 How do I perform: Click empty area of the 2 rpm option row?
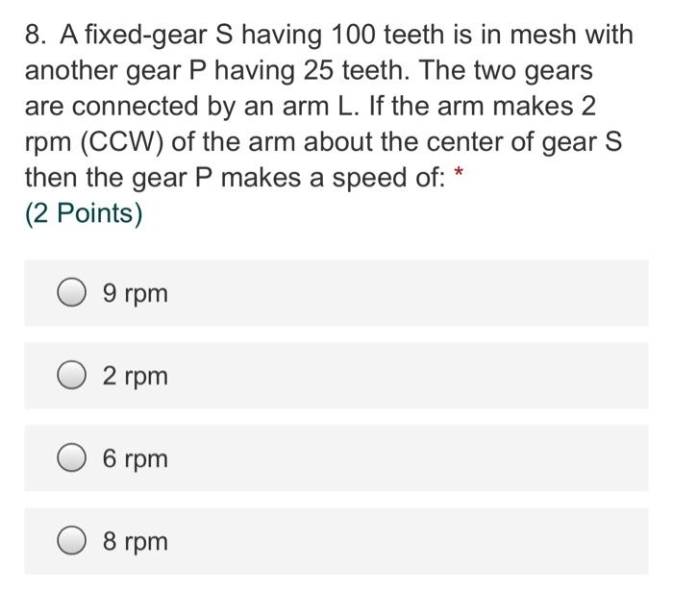(x=408, y=376)
